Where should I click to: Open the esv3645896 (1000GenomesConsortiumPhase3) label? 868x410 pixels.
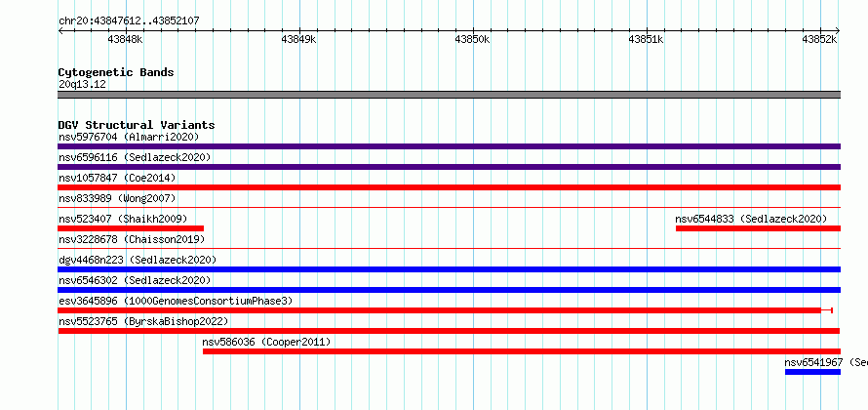[176, 301]
